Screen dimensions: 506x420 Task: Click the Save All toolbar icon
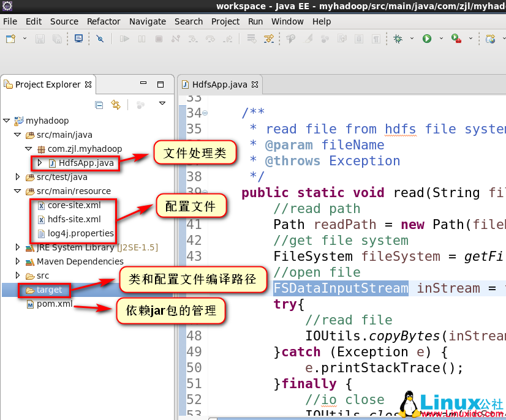point(56,39)
